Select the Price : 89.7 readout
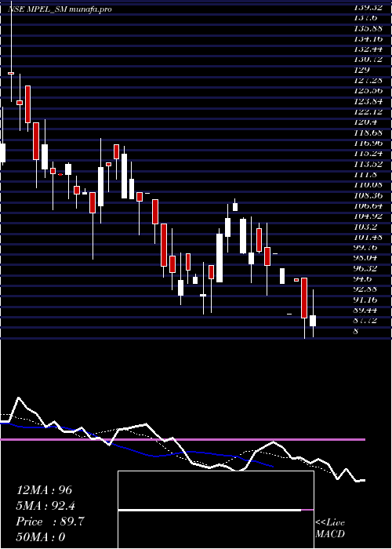Screen dimensions: 392x549 (49, 522)
